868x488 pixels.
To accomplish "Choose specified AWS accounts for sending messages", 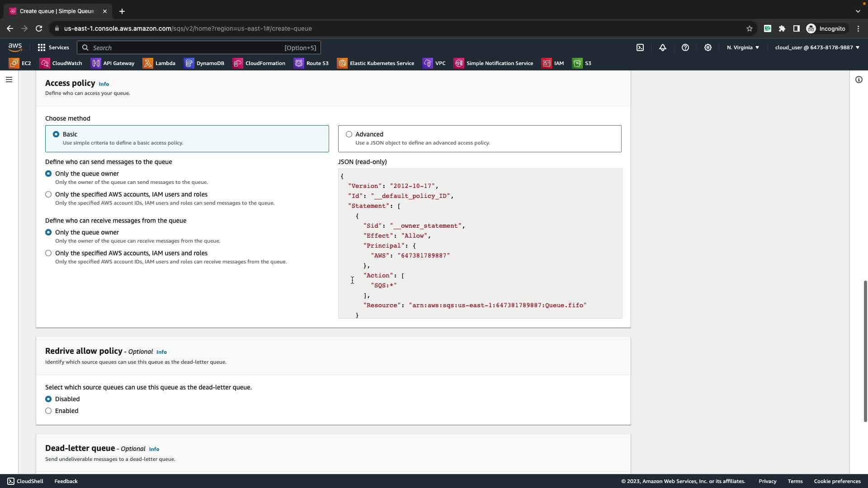I will pos(48,194).
